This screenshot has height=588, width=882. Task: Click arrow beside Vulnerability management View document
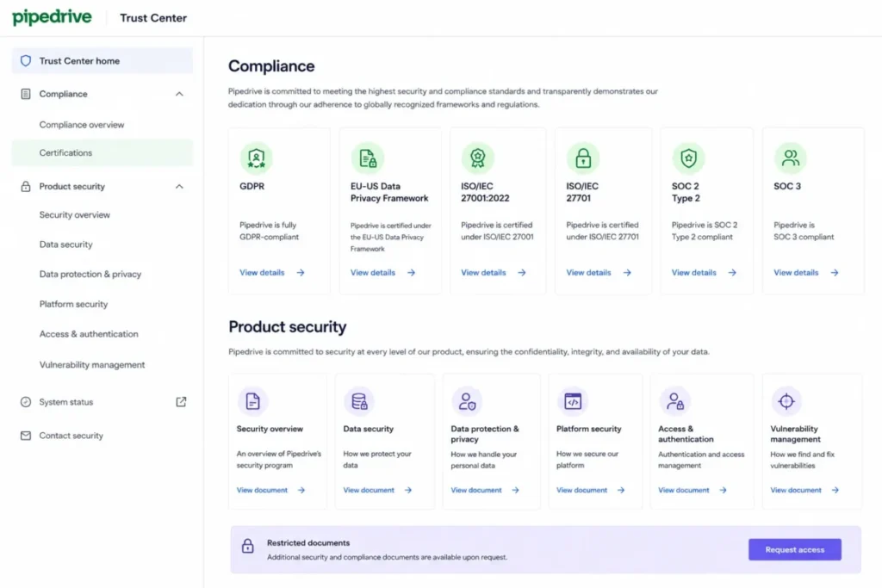[x=835, y=490]
